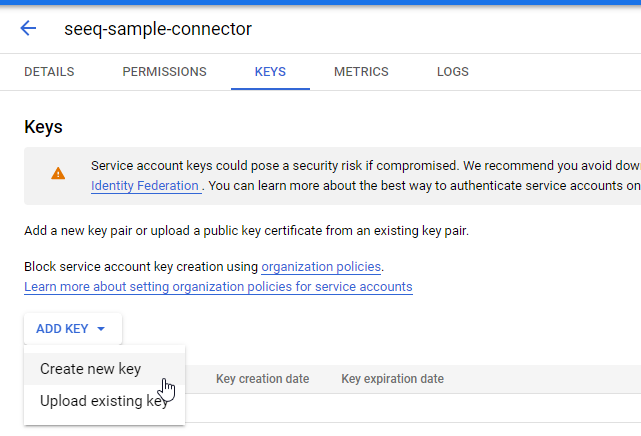Click the dropdown arrow beside ADD KEY
Viewport: 641px width, 436px height.
[x=101, y=328]
